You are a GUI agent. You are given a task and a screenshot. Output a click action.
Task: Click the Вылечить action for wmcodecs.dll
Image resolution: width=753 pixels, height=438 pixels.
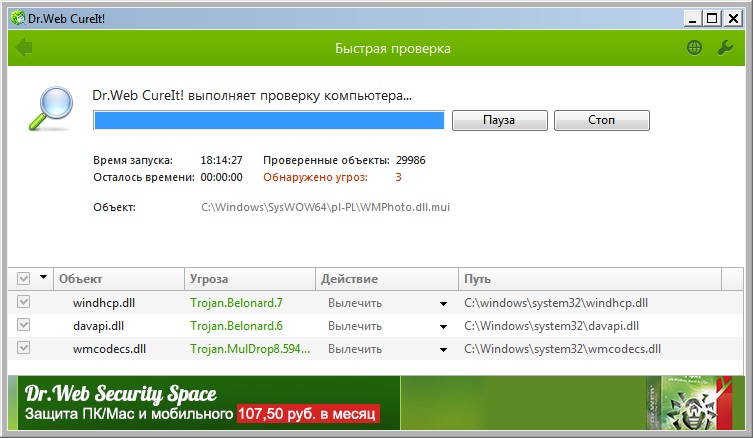(x=355, y=349)
